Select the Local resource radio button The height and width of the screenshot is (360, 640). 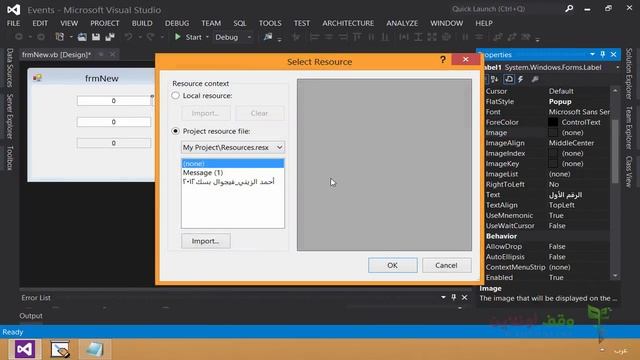(x=176, y=96)
